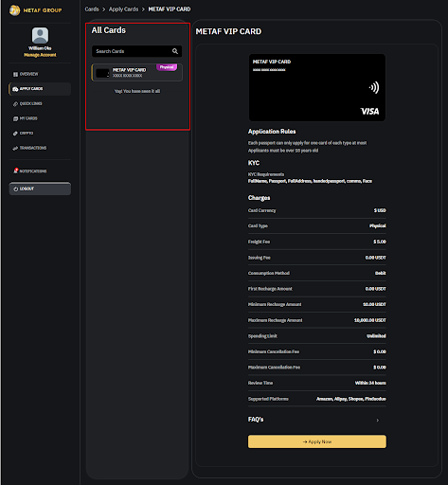This screenshot has width=448, height=485.
Task: Select the METAF VIP CARD list entry
Action: [x=137, y=73]
